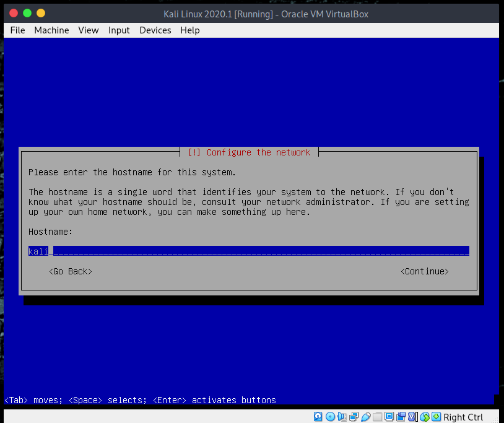Click the optical disc status icon
Viewport: 504px width, 423px height.
point(330,417)
